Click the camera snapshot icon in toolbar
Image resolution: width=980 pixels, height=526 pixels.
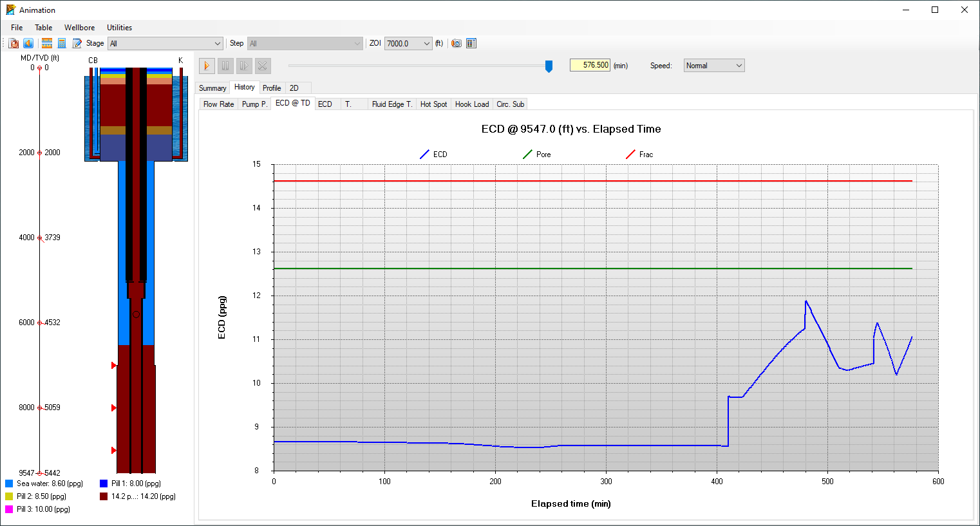pyautogui.click(x=457, y=43)
